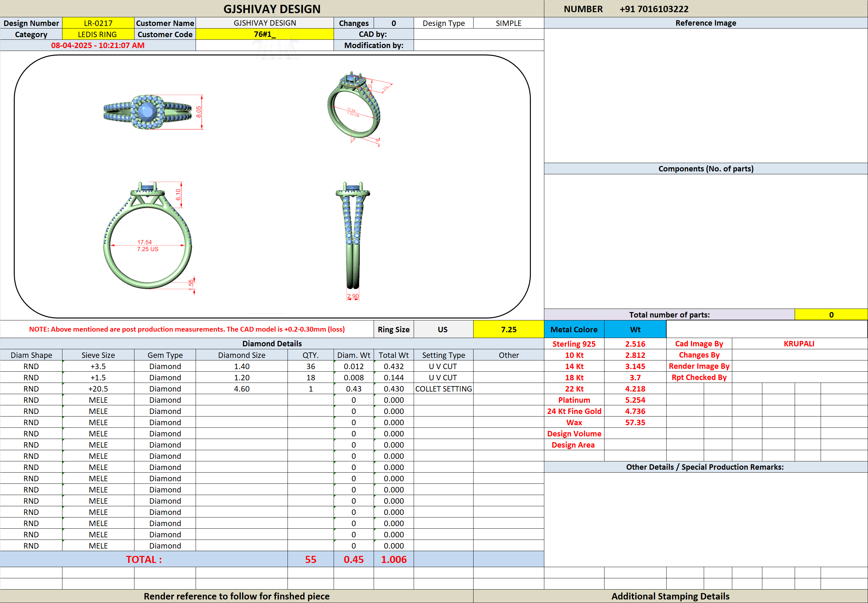Click the top view ring render
The width and height of the screenshot is (868, 603).
148,112
